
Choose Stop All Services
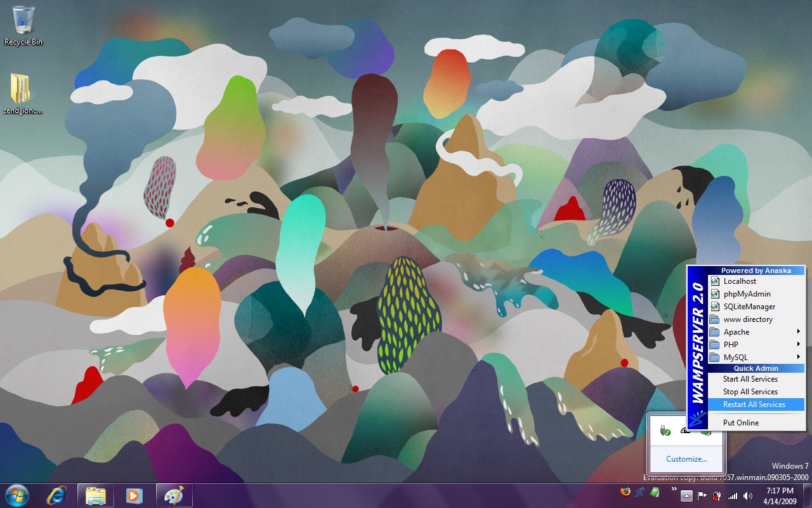pos(750,392)
